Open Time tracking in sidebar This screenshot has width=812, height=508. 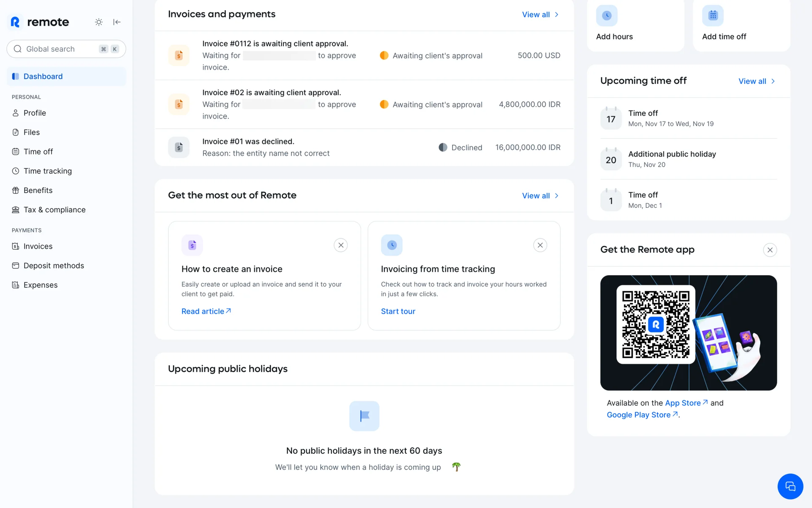47,171
